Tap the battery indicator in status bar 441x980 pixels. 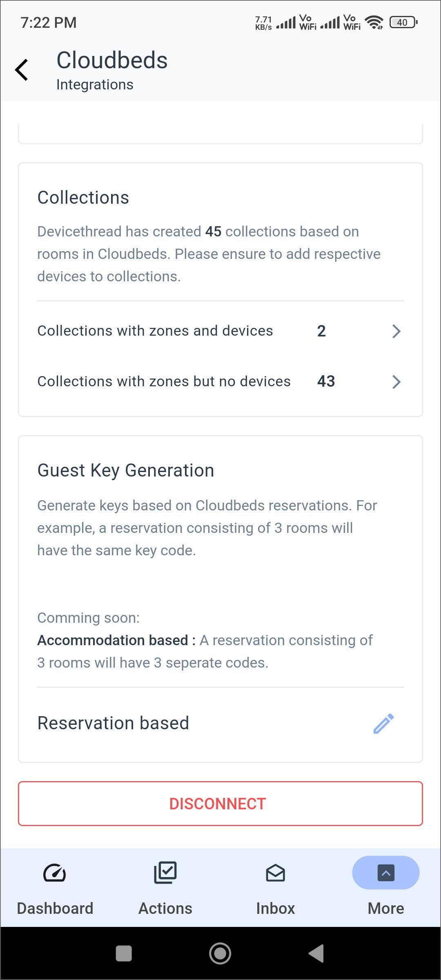403,22
